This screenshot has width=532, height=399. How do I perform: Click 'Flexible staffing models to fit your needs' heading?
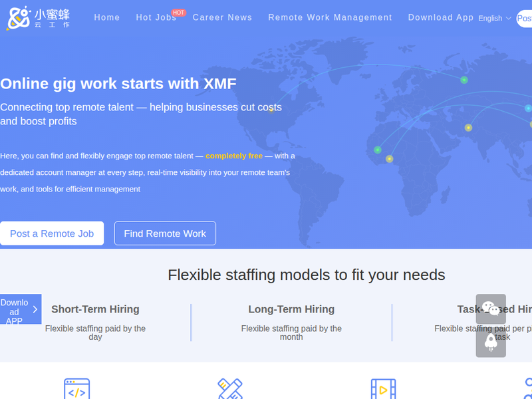pos(307,275)
